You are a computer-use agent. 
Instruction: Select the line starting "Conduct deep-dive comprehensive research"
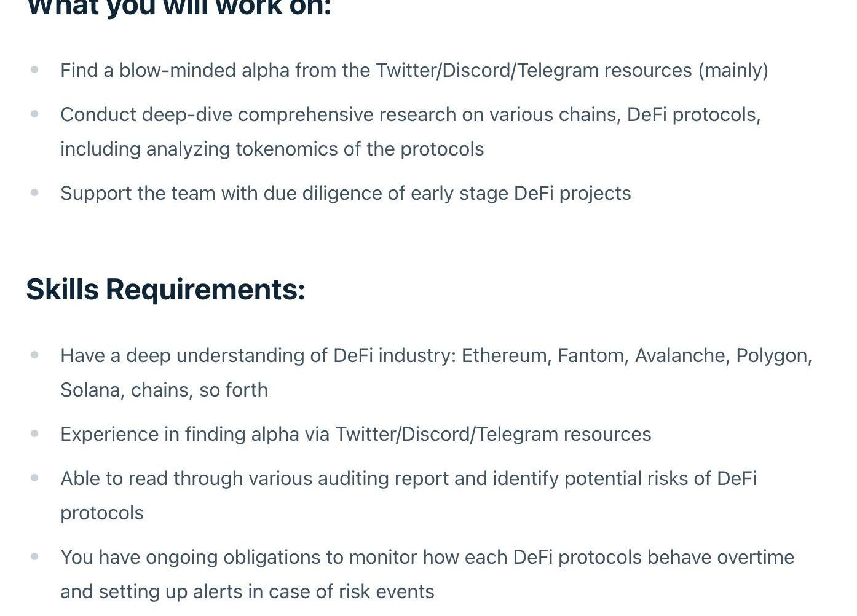tap(411, 114)
